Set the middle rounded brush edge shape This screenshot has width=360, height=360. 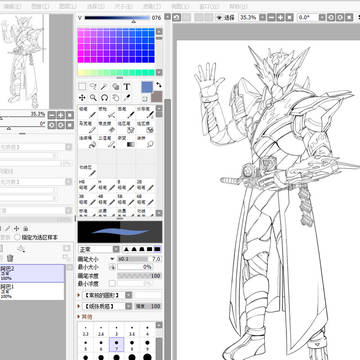coord(142,249)
